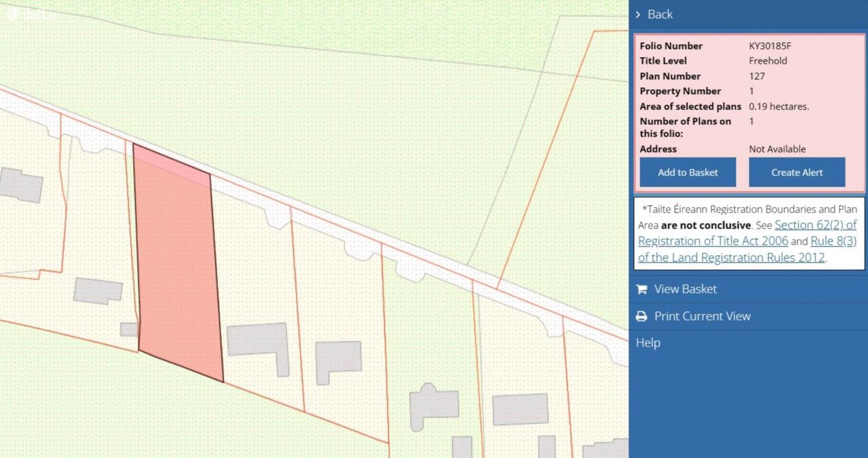This screenshot has width=868, height=458.
Task: Click the Back chevron arrow icon
Action: tap(638, 14)
